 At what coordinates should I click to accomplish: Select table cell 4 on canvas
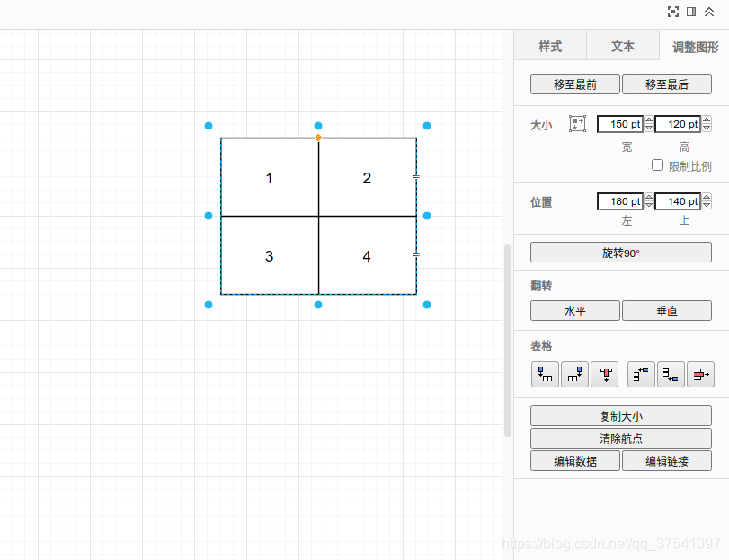tap(368, 255)
